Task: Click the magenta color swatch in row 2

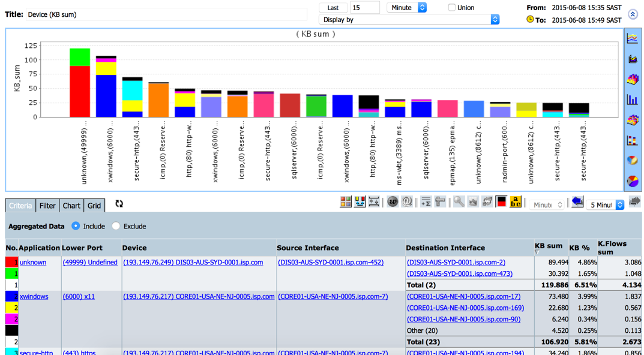Action: pos(12,319)
